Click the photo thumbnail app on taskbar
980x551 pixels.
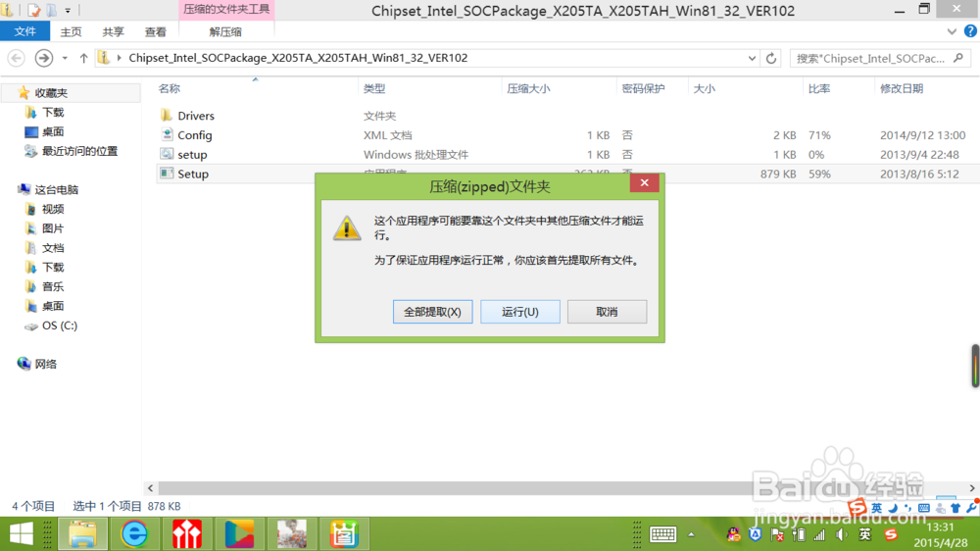tap(292, 534)
